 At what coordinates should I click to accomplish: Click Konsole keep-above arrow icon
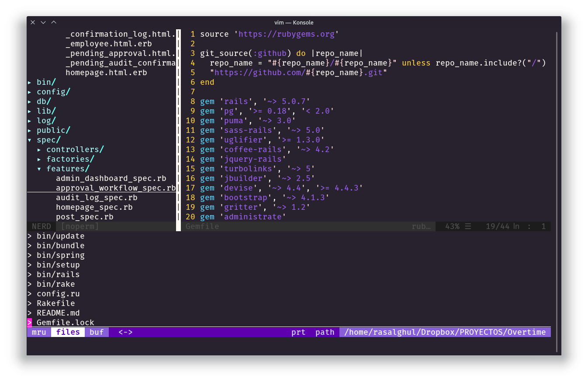pos(54,22)
